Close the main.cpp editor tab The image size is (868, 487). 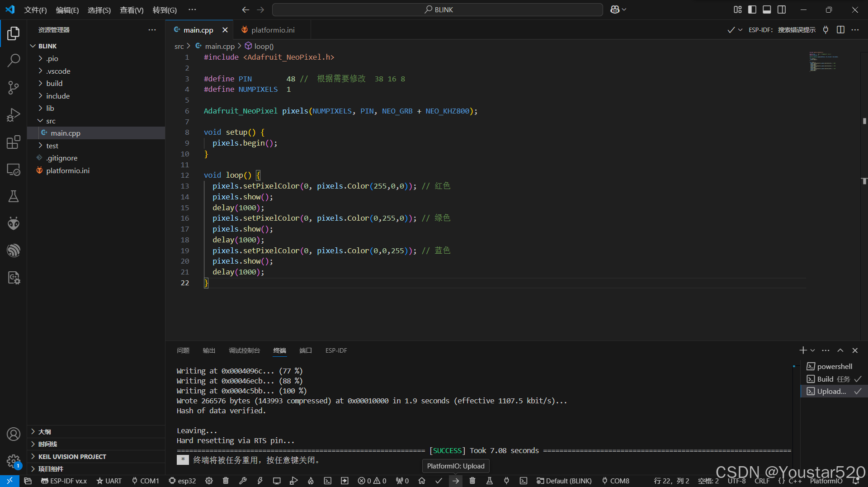point(225,30)
